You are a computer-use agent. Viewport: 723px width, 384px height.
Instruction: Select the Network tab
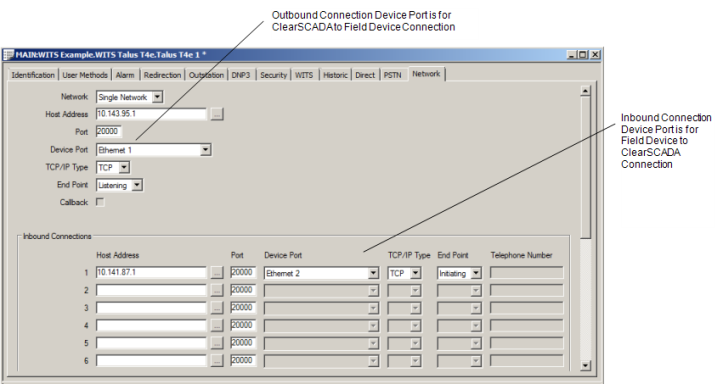(x=426, y=74)
